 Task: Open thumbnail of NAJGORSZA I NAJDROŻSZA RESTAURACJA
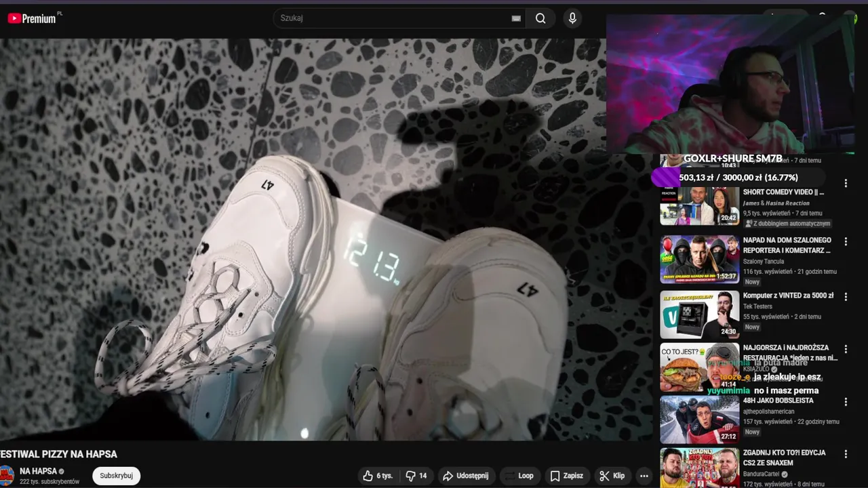coord(699,367)
